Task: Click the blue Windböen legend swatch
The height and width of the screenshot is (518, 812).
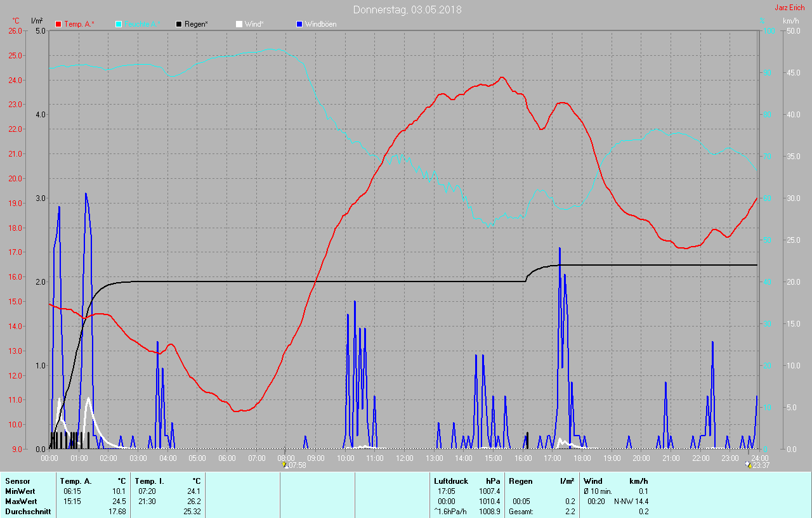Action: [x=299, y=24]
